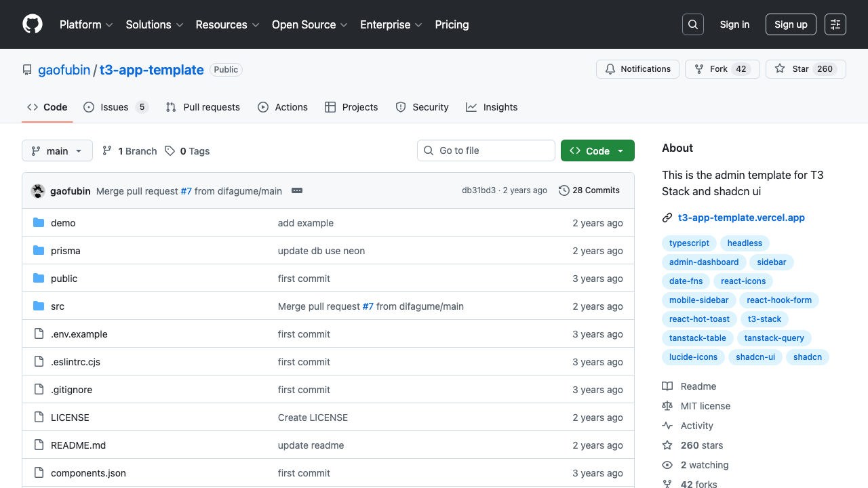Image resolution: width=868 pixels, height=488 pixels.
Task: Open the demo folder icon
Action: (39, 222)
